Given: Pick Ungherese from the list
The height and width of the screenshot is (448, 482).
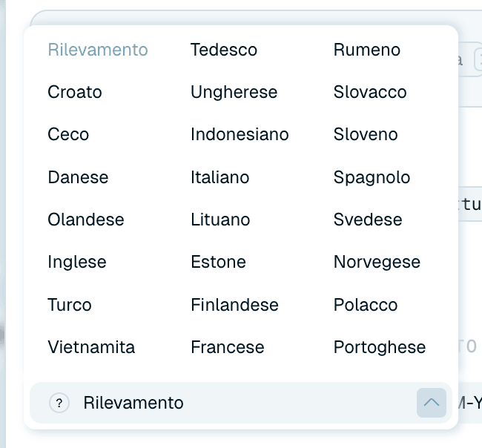Looking at the screenshot, I should point(234,92).
